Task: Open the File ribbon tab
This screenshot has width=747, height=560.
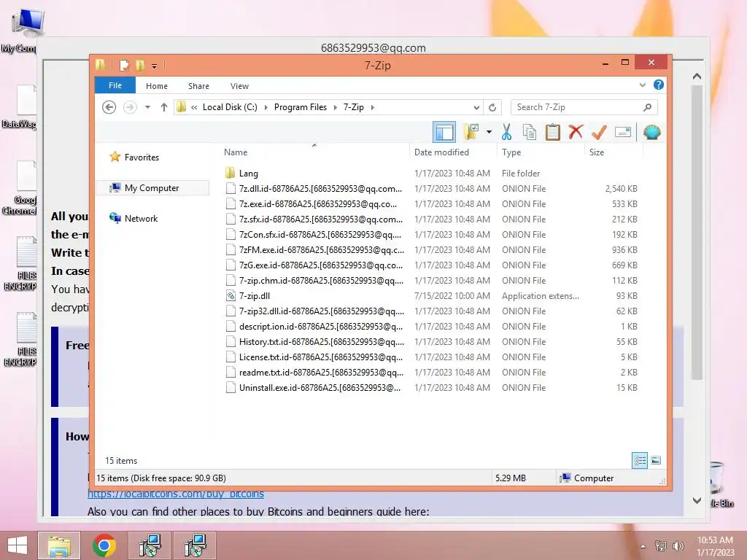Action: click(x=115, y=86)
